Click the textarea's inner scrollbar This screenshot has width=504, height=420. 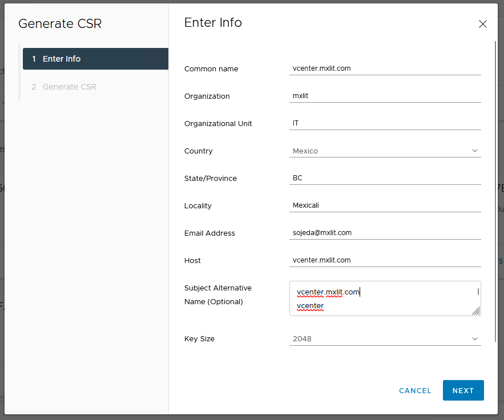point(478,292)
